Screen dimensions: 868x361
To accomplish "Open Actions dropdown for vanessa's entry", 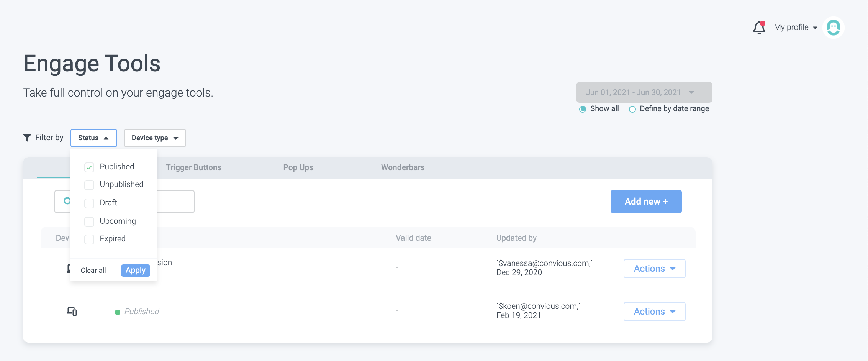I will click(x=654, y=269).
